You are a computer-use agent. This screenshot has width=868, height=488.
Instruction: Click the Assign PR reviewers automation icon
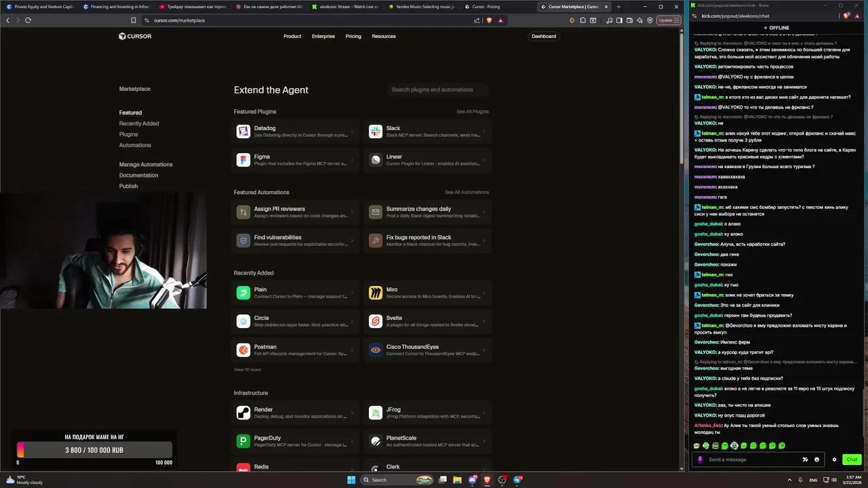[243, 212]
